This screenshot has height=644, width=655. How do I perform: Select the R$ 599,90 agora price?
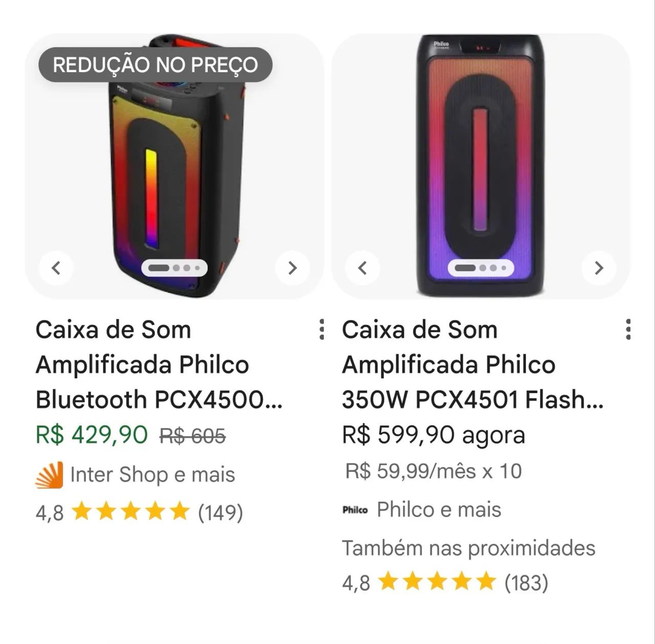pyautogui.click(x=433, y=435)
